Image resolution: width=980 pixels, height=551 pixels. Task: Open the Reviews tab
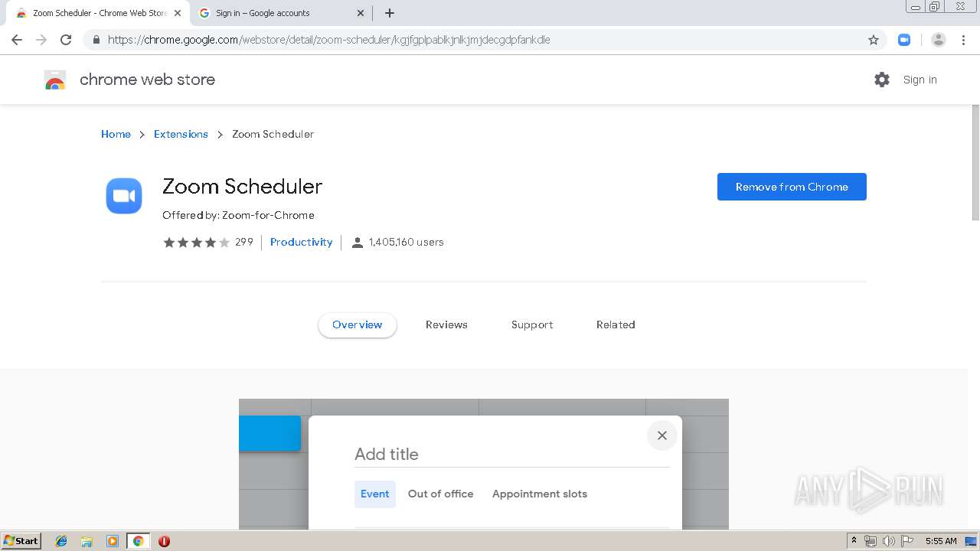(446, 324)
